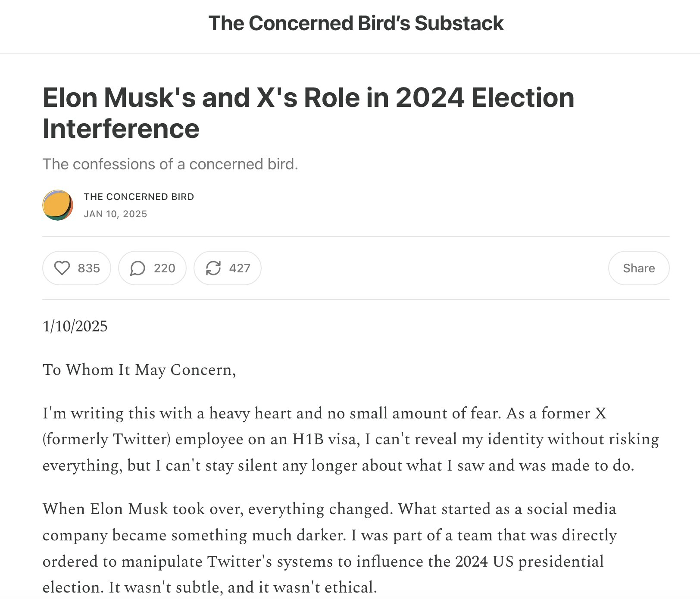
Task: Click the heart like icon
Action: click(x=62, y=268)
